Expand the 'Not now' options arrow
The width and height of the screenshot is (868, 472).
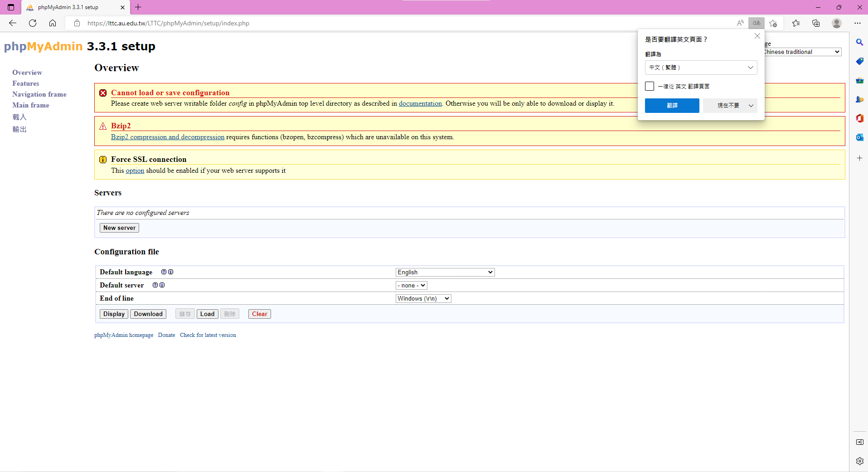point(751,106)
